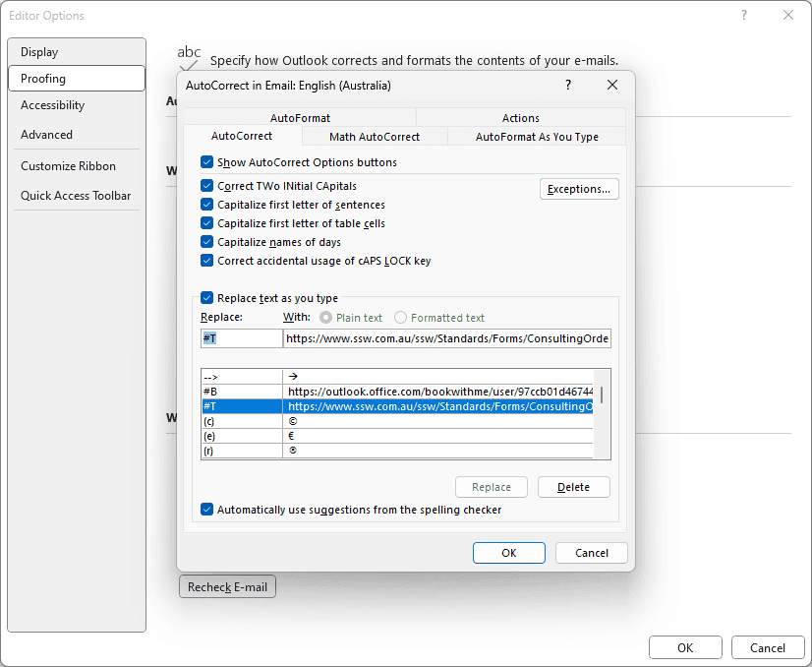Uncheck Show AutoCorrect Options buttons
This screenshot has width=812, height=667.
tap(207, 162)
